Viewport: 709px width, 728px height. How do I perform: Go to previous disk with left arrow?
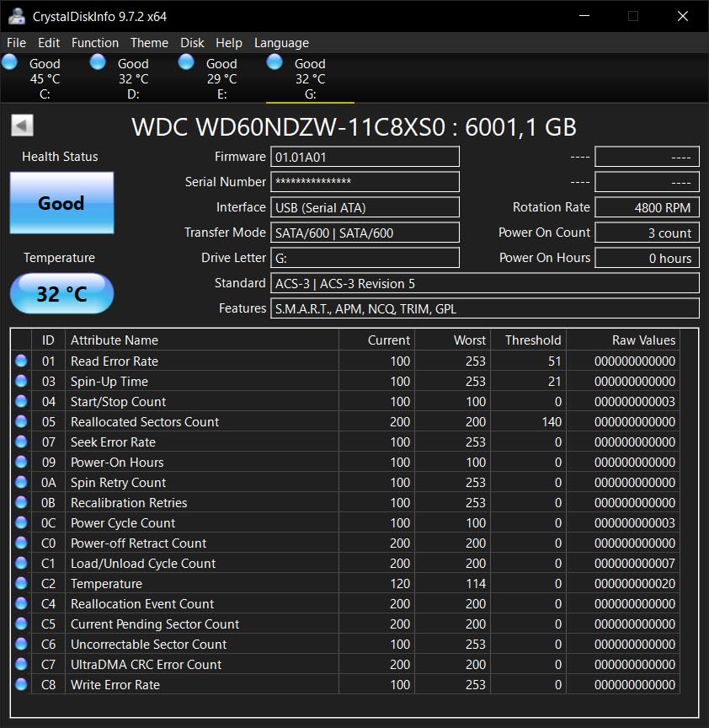coord(22,125)
